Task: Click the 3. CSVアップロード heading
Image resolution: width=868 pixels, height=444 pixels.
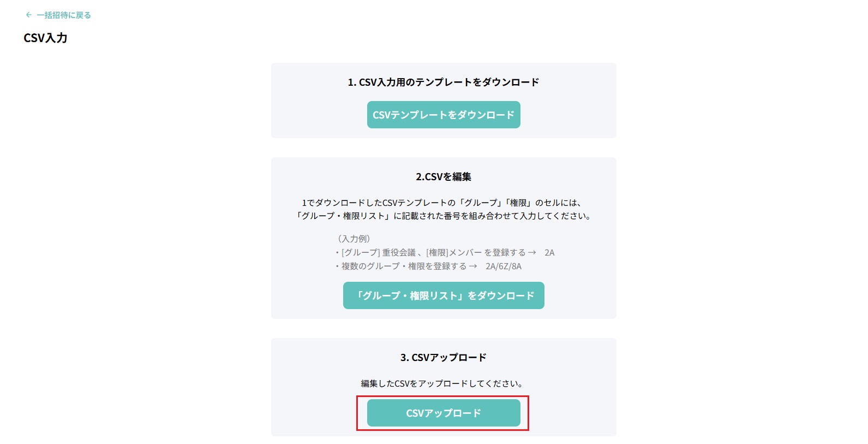Action: tap(443, 357)
